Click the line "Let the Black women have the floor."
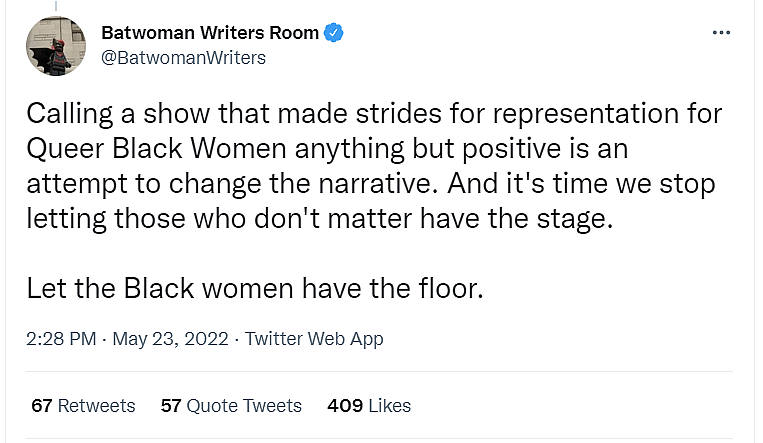This screenshot has height=443, width=763. coord(255,290)
